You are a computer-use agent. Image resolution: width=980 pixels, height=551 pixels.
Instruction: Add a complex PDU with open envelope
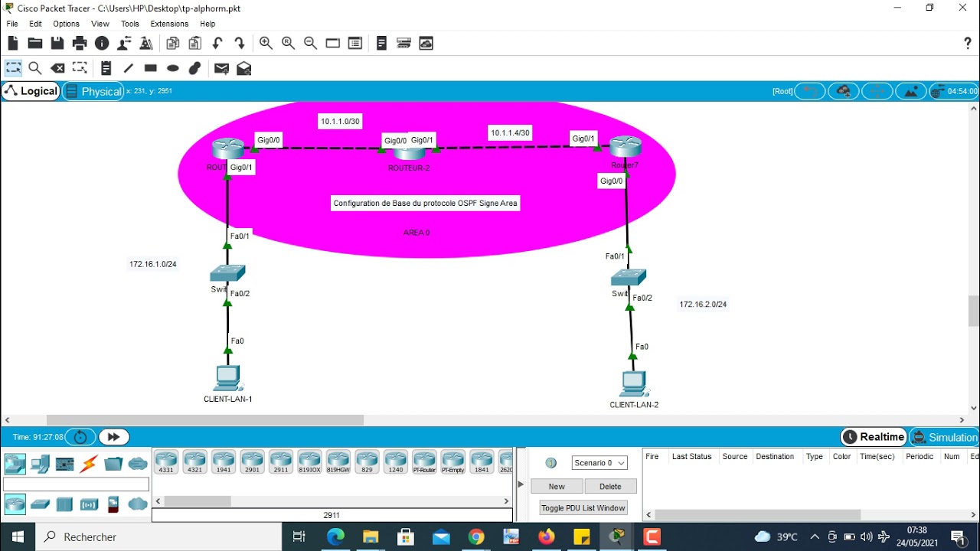coord(243,68)
